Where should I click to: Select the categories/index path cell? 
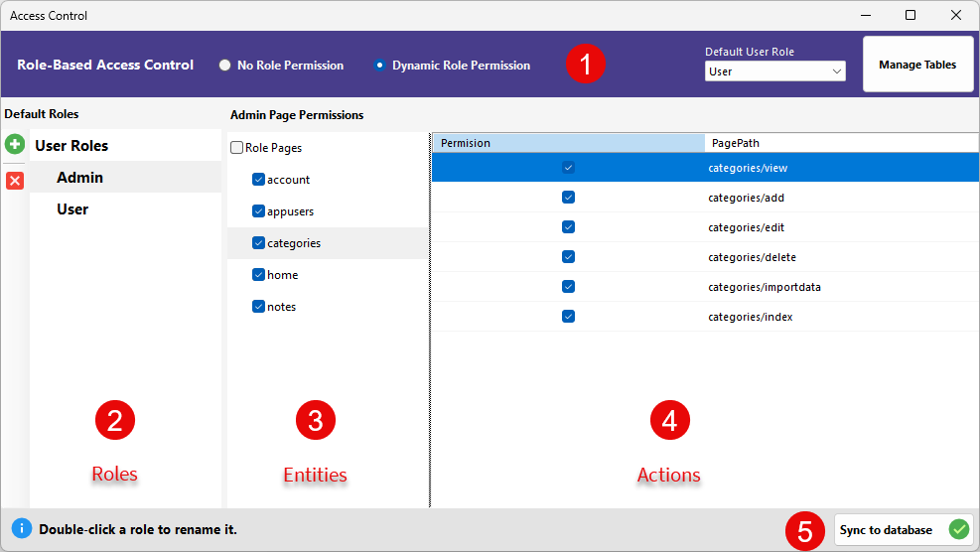841,317
